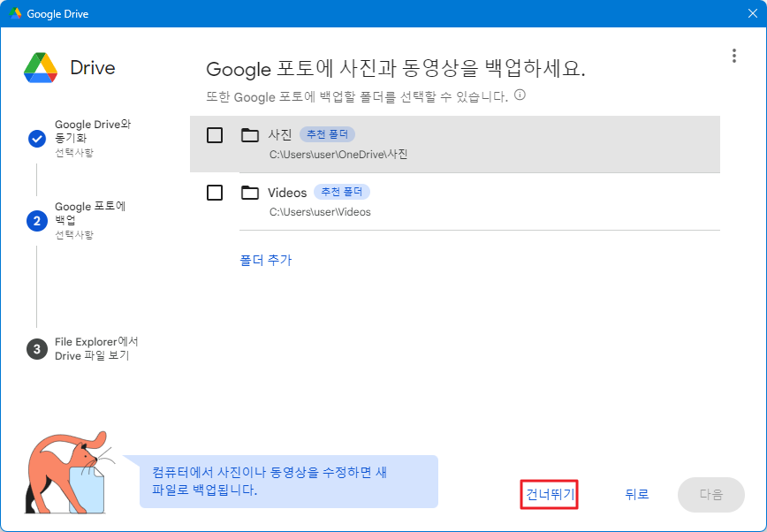The width and height of the screenshot is (767, 532).
Task: Click the step 3 circle icon
Action: pyautogui.click(x=37, y=349)
